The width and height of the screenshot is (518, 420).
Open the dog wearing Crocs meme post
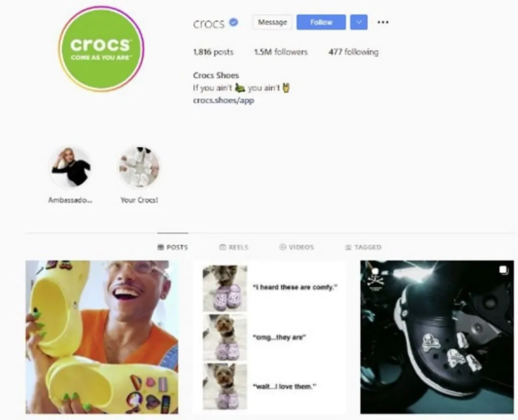pos(270,337)
